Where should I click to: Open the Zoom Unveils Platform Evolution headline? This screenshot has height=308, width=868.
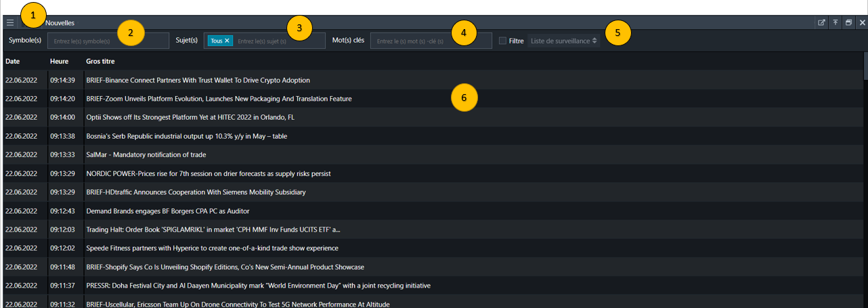219,99
